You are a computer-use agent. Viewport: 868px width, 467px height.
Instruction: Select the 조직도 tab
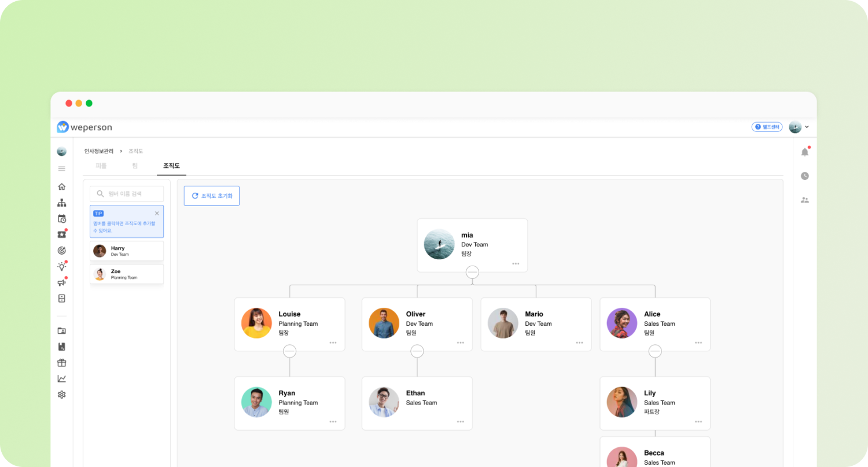[x=171, y=166]
